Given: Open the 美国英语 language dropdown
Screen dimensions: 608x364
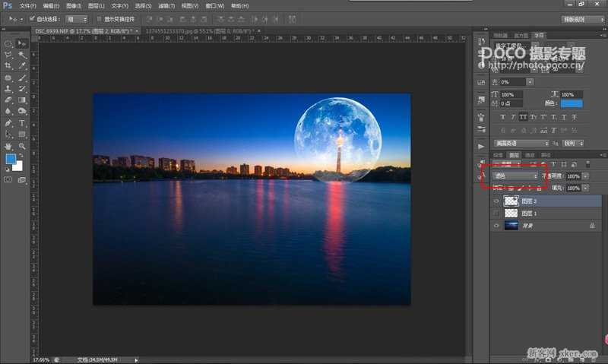Looking at the screenshot, I should pos(521,143).
